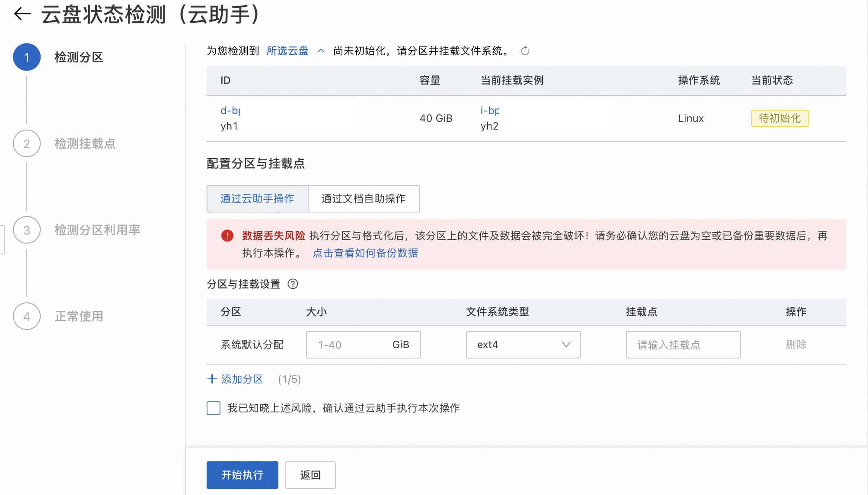Check the 我已知晓上述风险 confirmation checkbox

click(x=214, y=408)
